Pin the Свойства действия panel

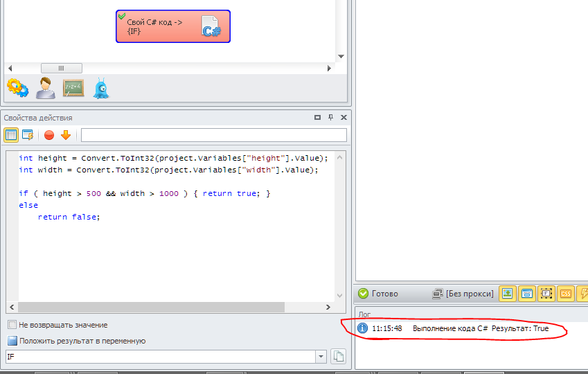pos(330,118)
